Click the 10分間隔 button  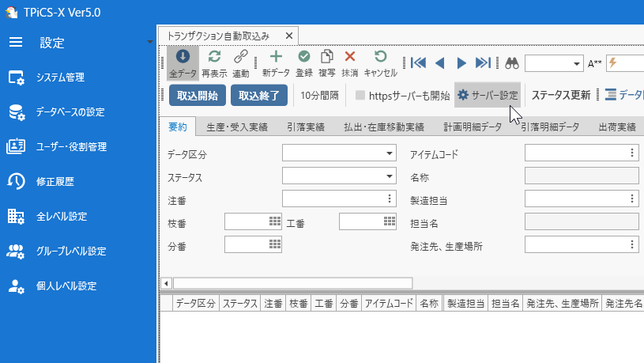coord(319,96)
